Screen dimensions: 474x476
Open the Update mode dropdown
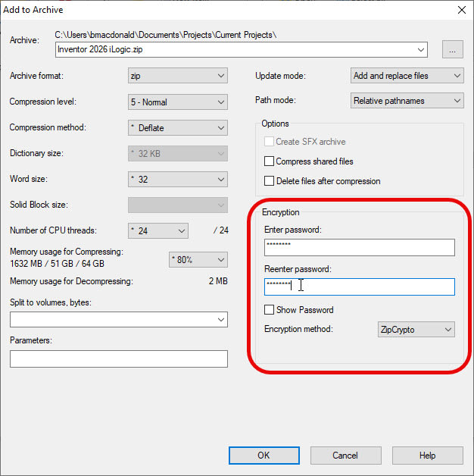point(407,76)
